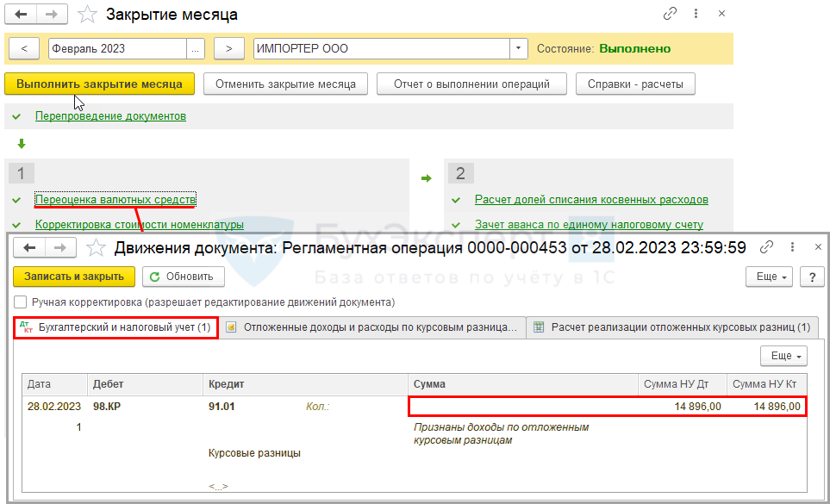Click the Дата column header
This screenshot has height=504, width=830.
pos(54,384)
